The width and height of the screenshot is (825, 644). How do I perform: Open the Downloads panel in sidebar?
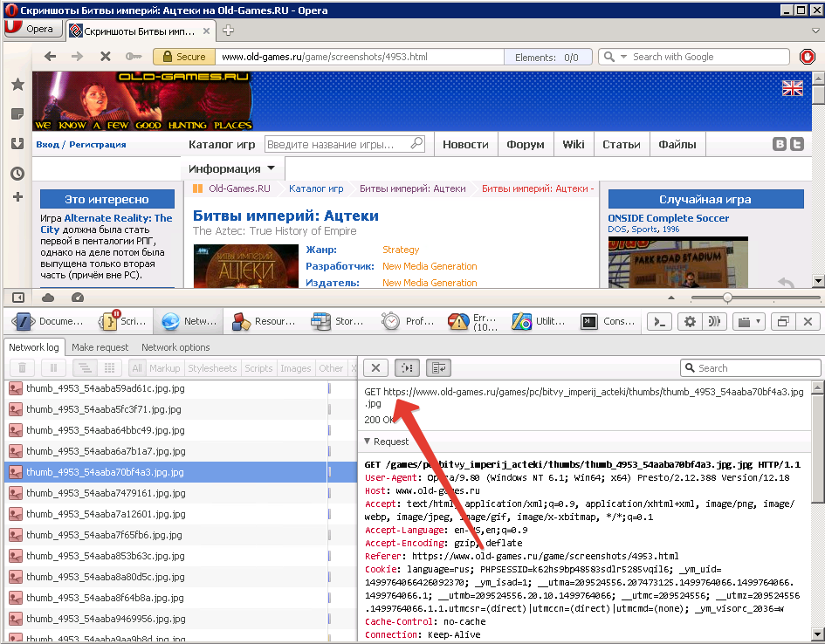point(17,144)
